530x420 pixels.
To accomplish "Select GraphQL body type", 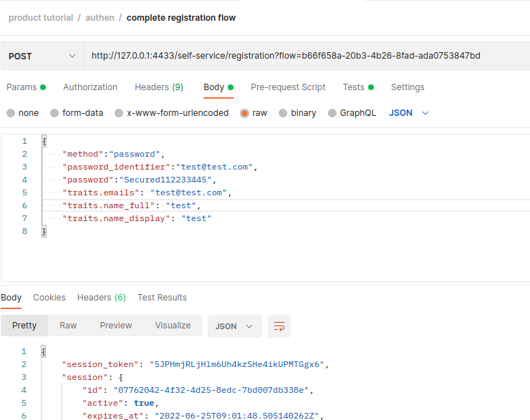I will [x=332, y=113].
